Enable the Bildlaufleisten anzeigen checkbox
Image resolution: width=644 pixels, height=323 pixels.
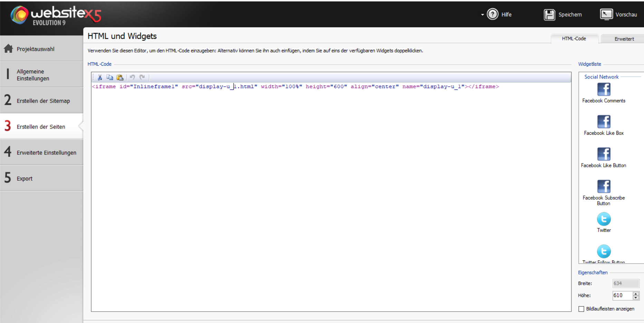pos(582,309)
